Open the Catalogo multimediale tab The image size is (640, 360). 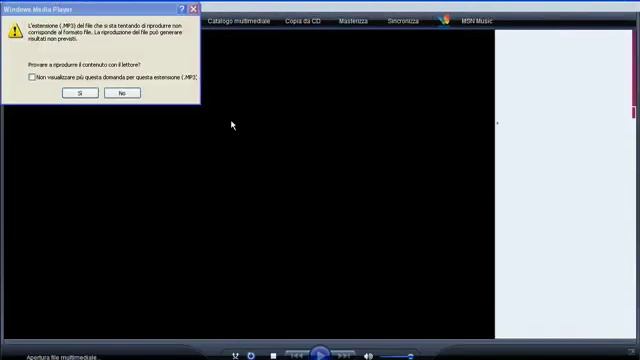(x=239, y=21)
